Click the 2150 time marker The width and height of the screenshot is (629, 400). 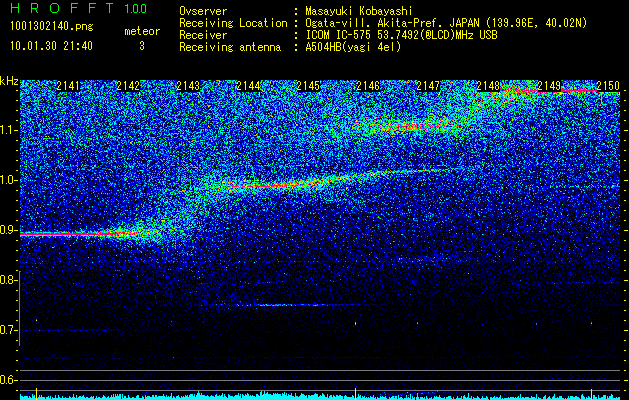pyautogui.click(x=608, y=86)
